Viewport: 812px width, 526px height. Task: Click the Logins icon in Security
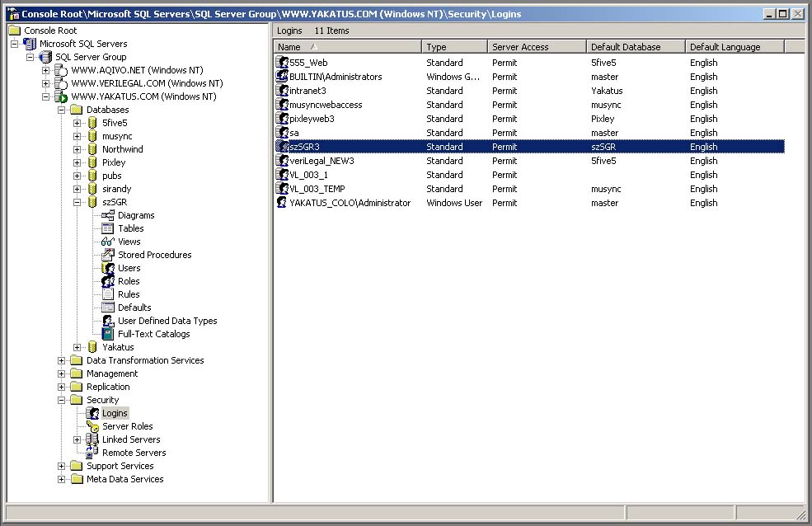[92, 413]
